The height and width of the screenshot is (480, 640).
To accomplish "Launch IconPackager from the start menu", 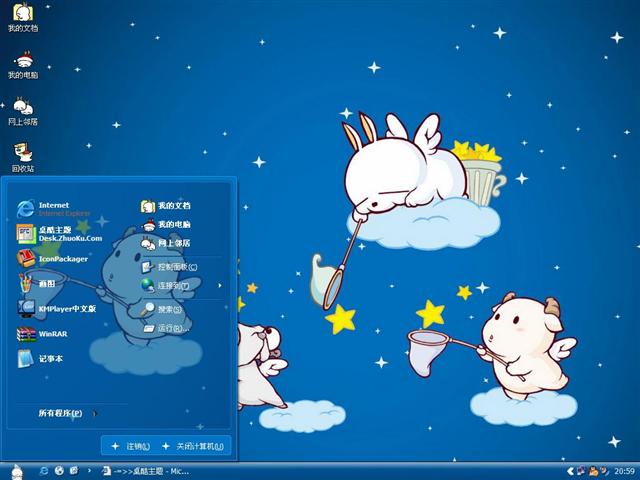I will click(52, 259).
